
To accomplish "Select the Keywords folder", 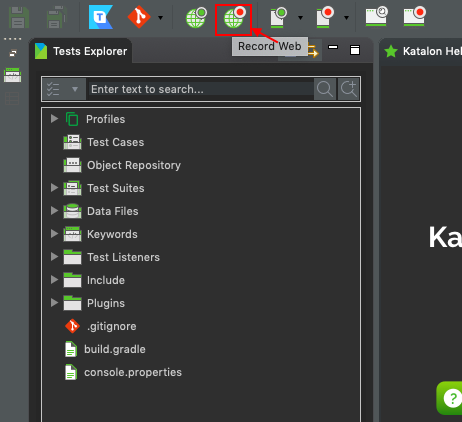I will pos(101,234).
